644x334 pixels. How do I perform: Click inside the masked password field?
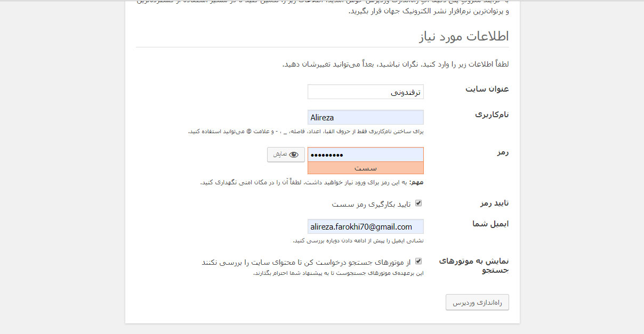[x=366, y=154]
